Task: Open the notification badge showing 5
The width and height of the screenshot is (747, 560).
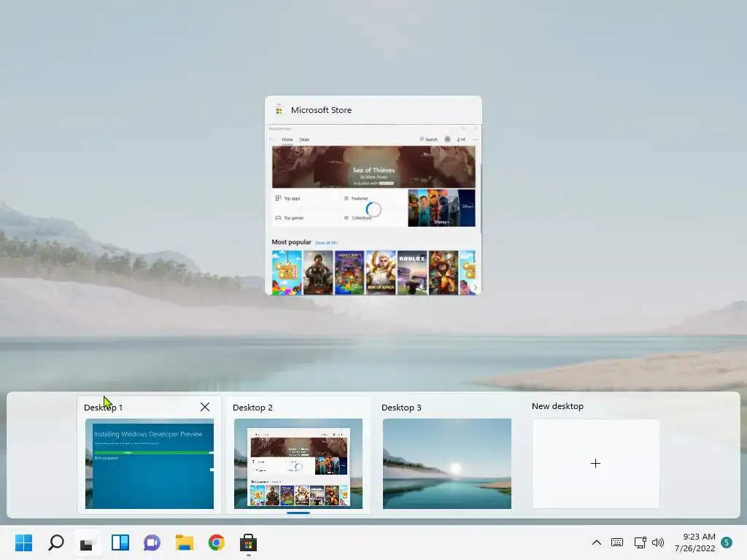Action: point(727,542)
